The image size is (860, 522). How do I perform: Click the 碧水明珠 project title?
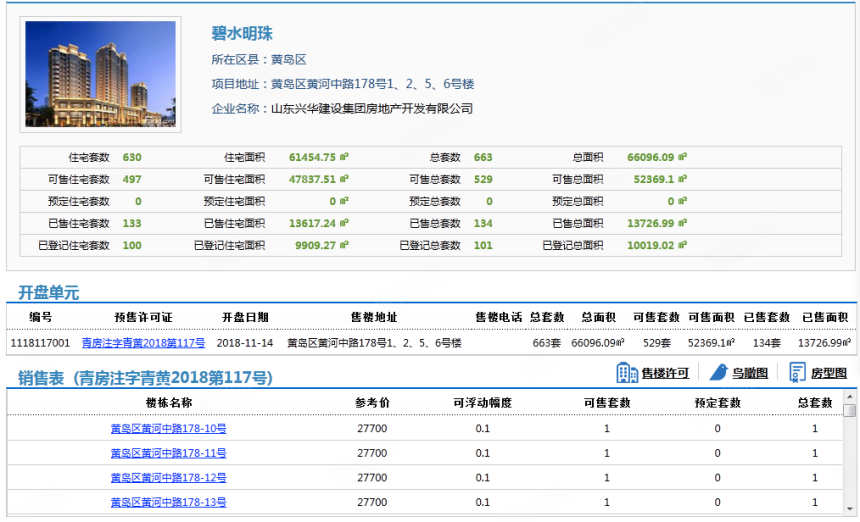tap(242, 33)
